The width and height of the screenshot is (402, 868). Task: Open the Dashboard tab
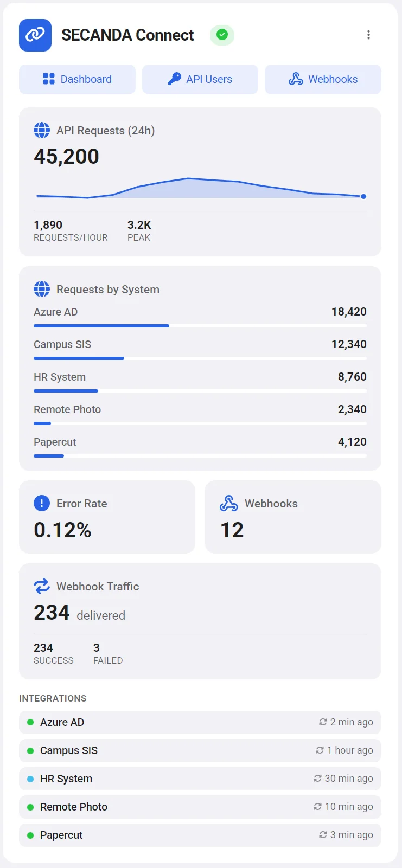(77, 79)
